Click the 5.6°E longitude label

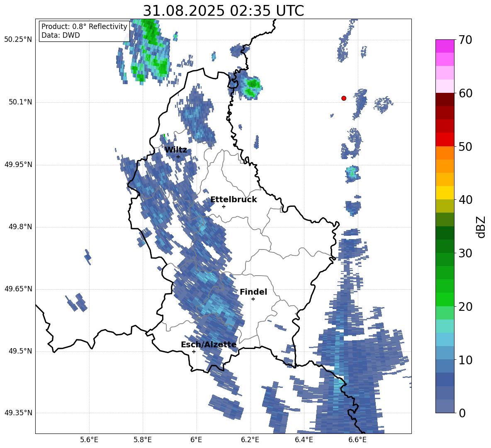(89, 440)
